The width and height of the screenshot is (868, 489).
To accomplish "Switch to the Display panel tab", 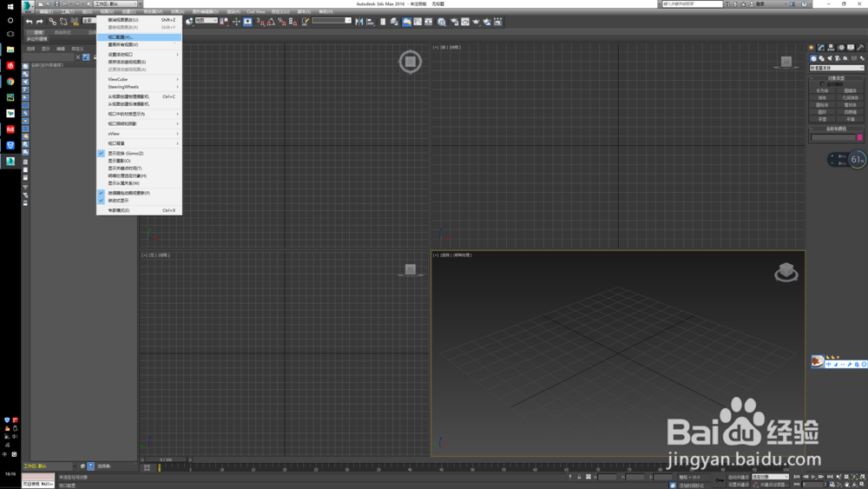I will [851, 48].
